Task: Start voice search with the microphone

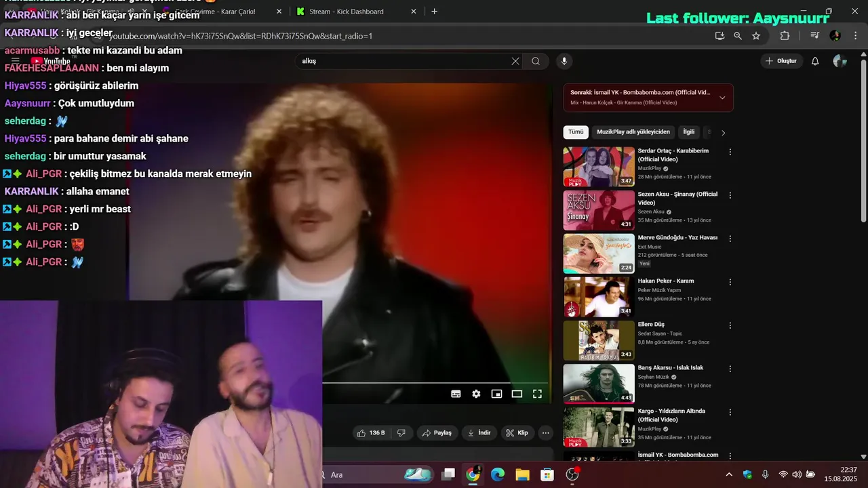Action: click(x=564, y=61)
